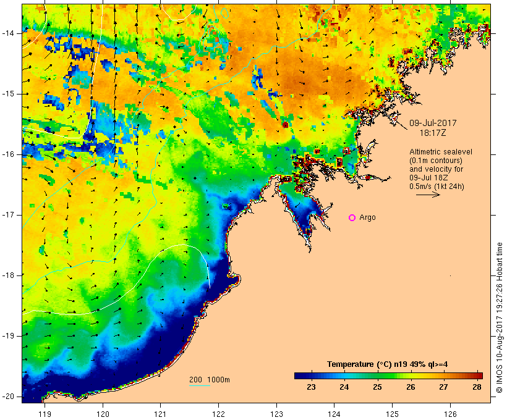Click latitude axis label '-19'
Viewport: 507px width, 420px height.
tap(8, 336)
